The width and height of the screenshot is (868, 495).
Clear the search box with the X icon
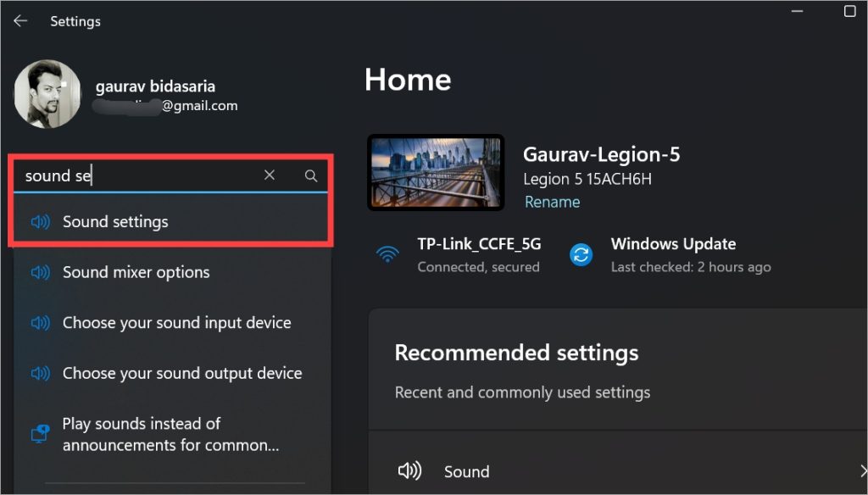(270, 175)
